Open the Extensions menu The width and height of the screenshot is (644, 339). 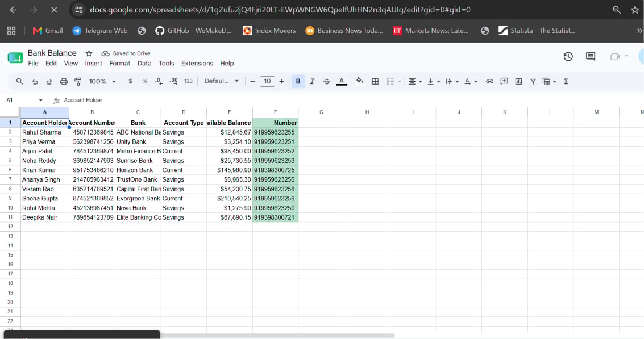197,63
